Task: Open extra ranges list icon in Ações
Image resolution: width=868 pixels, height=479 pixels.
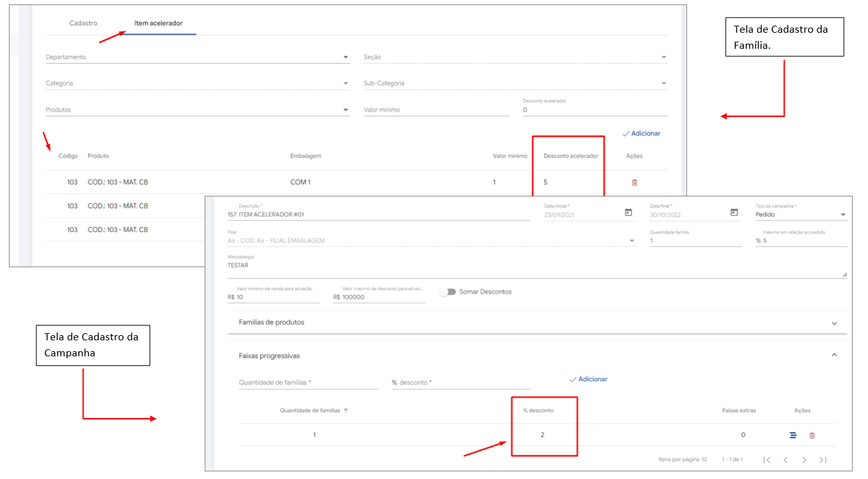Action: coord(793,435)
